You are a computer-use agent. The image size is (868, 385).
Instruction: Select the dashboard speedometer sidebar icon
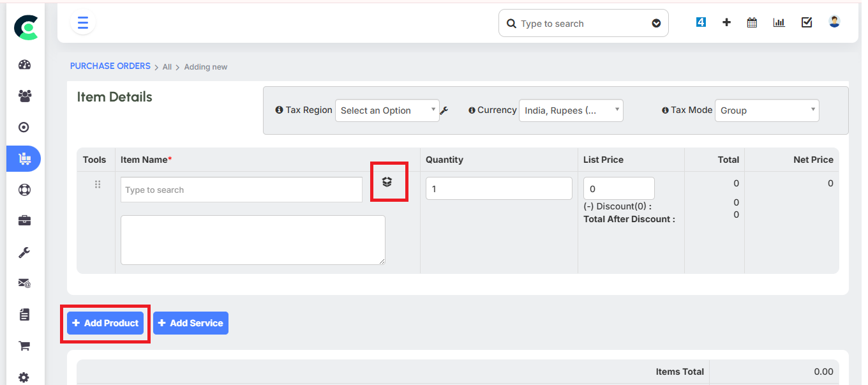24,64
